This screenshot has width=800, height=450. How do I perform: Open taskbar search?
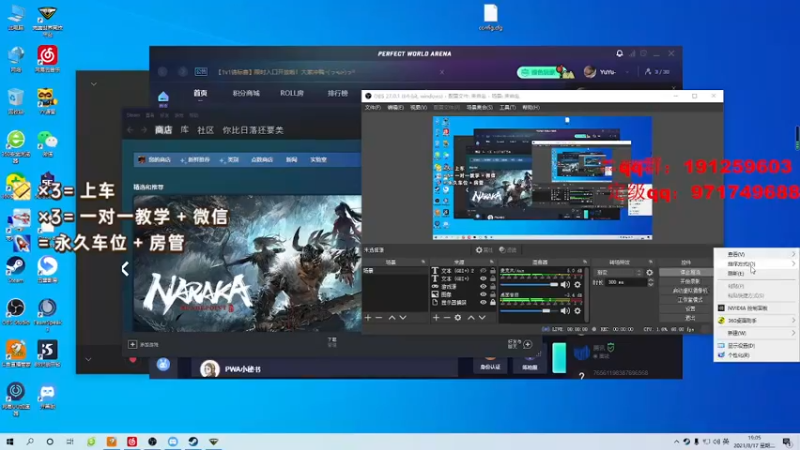coord(30,441)
